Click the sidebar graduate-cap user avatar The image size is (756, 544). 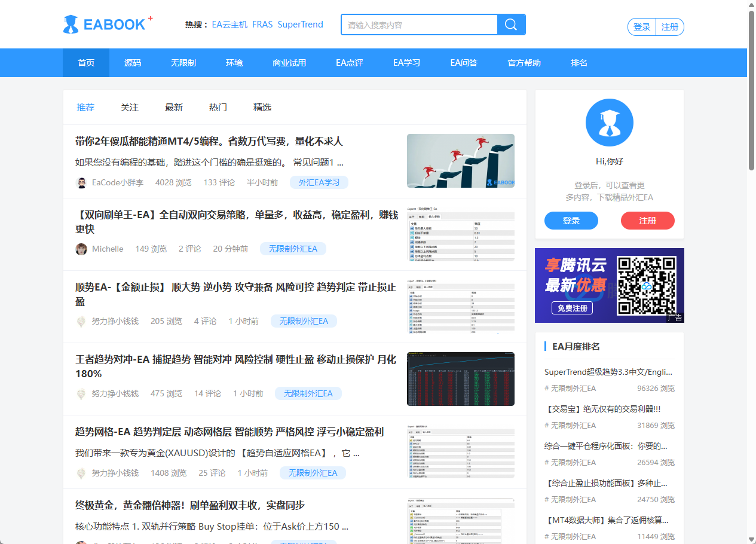click(609, 122)
